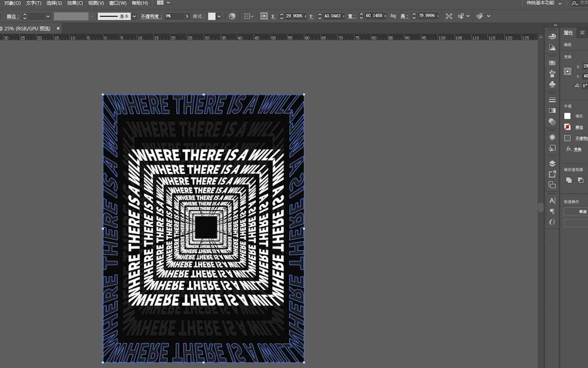Click the opacity 9% input field
Viewport: 588px width, 368px height.
(x=174, y=16)
